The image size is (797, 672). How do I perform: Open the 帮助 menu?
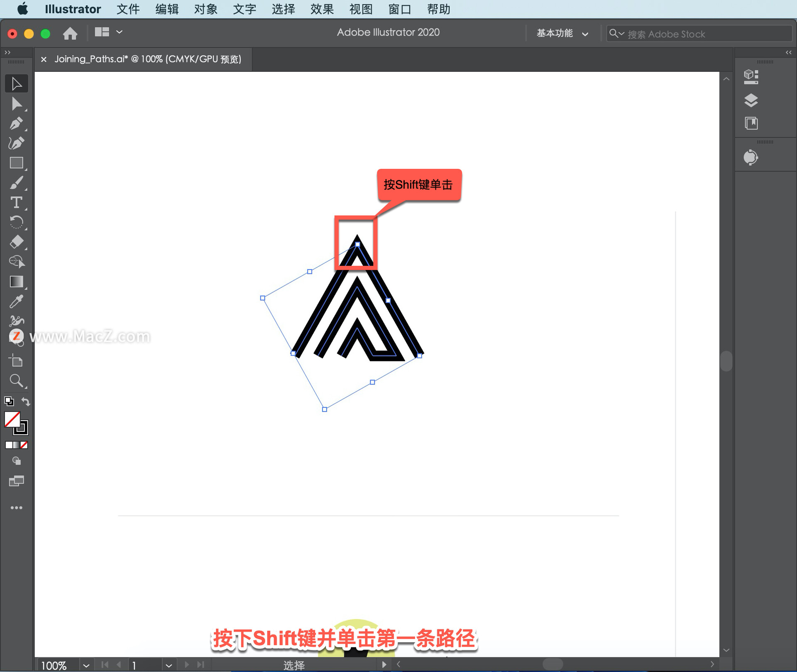[x=439, y=9]
